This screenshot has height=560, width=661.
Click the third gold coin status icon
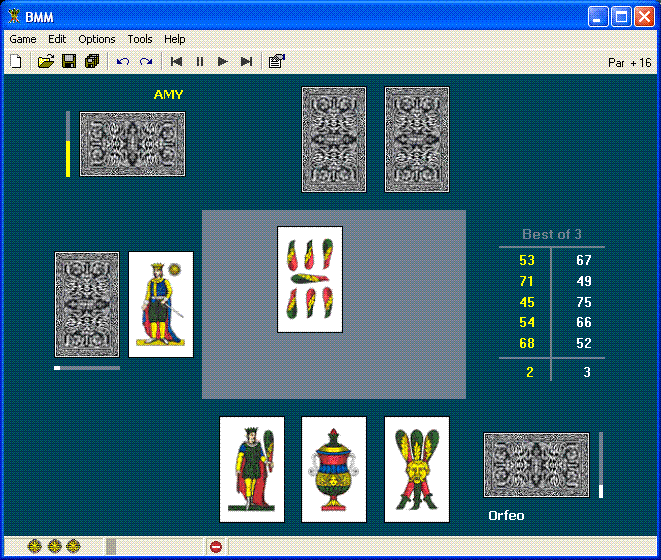click(73, 547)
